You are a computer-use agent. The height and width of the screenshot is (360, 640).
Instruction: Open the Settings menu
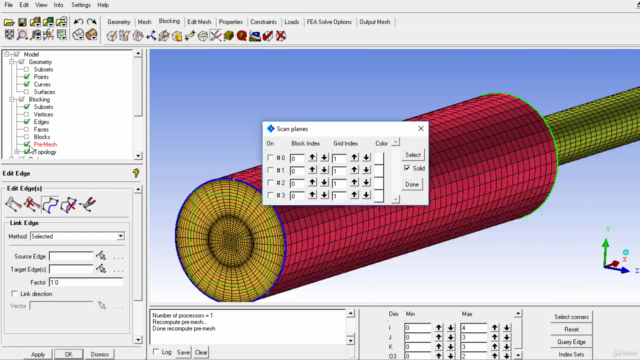point(81,5)
